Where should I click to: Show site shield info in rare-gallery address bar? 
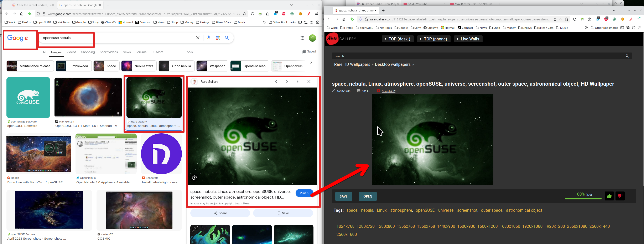click(x=360, y=19)
